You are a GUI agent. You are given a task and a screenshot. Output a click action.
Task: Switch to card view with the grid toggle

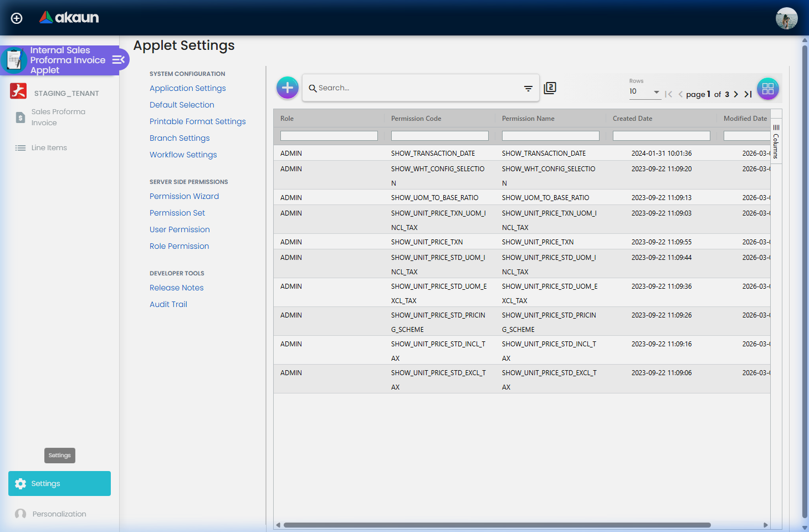[x=768, y=88]
